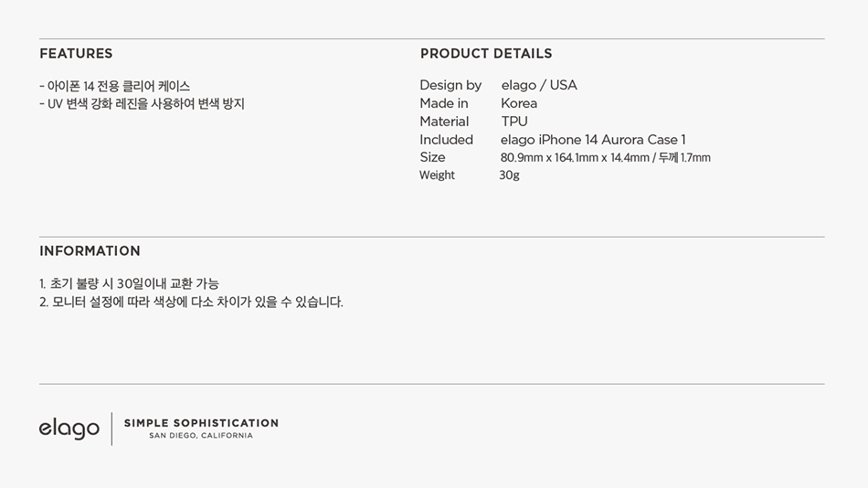Click the Made in label
The width and height of the screenshot is (868, 488).
[x=444, y=103]
